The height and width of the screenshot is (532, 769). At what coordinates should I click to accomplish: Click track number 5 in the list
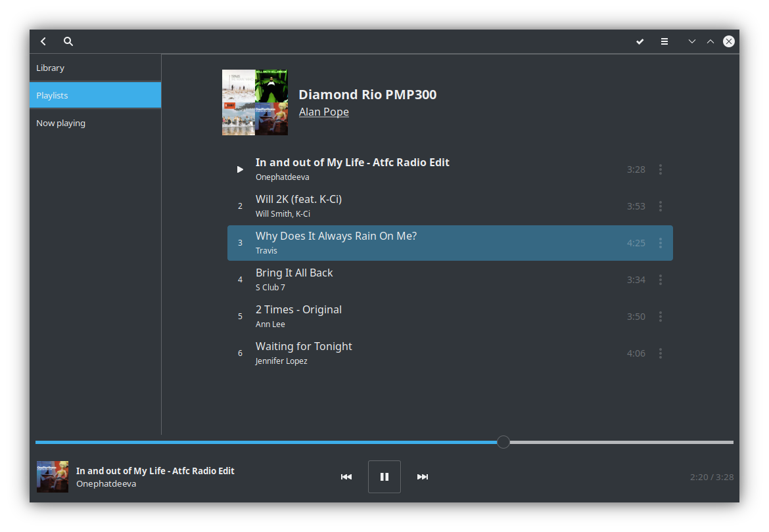(x=240, y=317)
